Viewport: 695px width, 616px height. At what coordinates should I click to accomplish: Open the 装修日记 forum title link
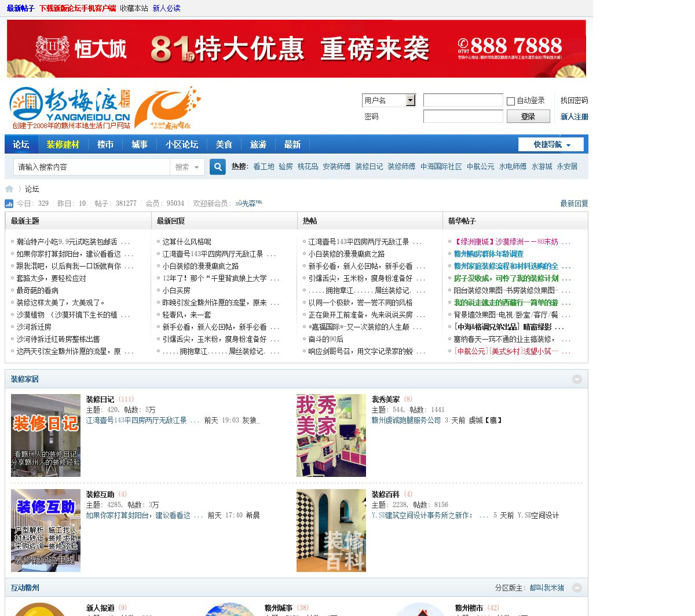point(100,399)
